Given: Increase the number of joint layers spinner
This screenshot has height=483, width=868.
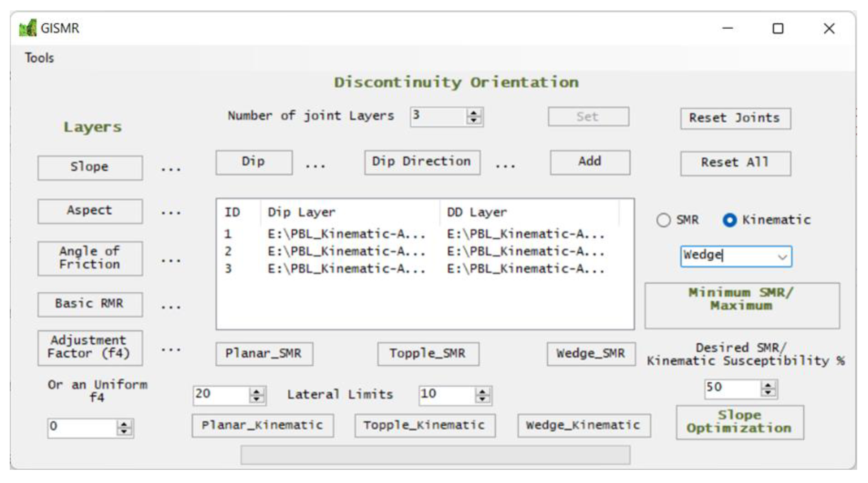Looking at the screenshot, I should pos(474,113).
